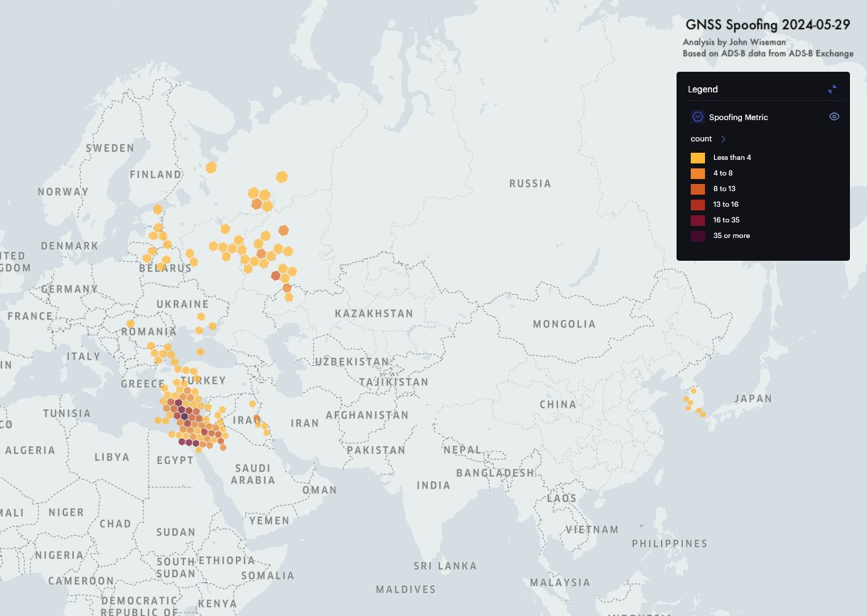Click the KAZAKHSTAN label on the map
Viewport: 867px width, 616px height.
pos(374,313)
